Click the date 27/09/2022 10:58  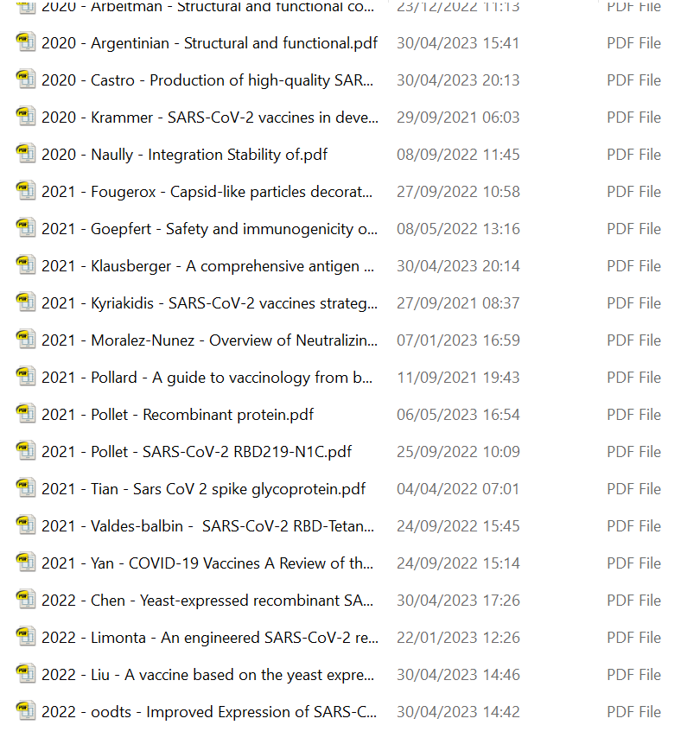coord(458,192)
